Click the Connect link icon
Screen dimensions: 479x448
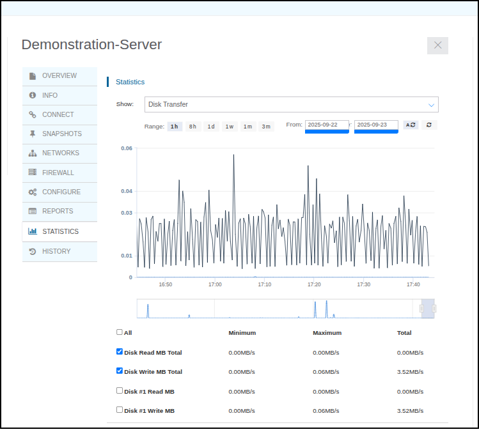(x=33, y=115)
